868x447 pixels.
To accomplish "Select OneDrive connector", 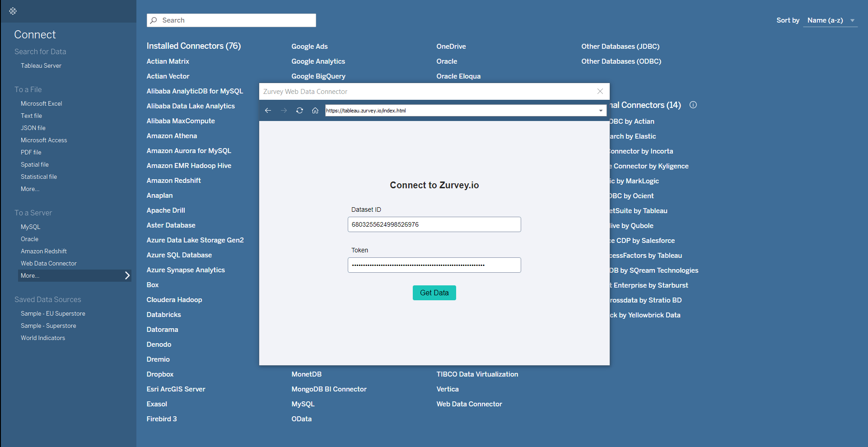I will [x=451, y=47].
